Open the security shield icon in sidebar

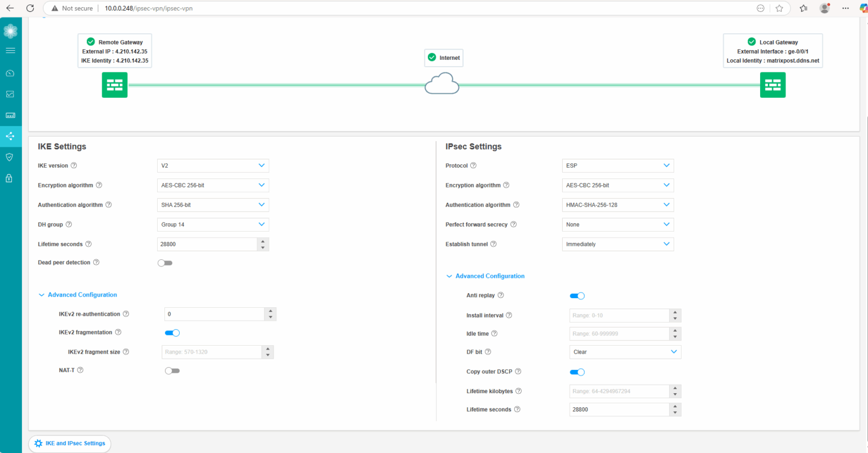click(x=10, y=156)
